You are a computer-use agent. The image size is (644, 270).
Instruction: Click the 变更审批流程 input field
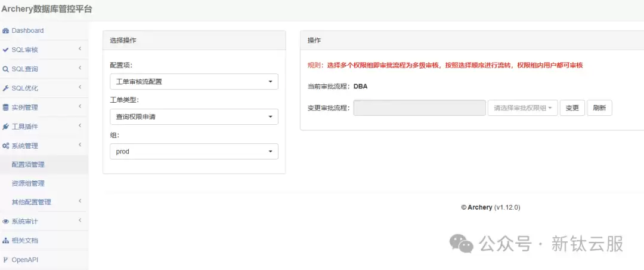(420, 108)
